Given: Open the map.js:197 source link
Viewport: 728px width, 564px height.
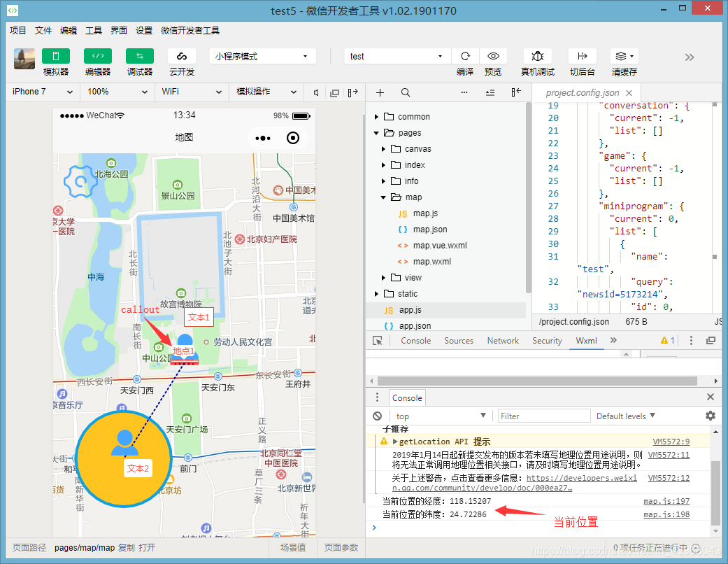Looking at the screenshot, I should click(x=666, y=501).
